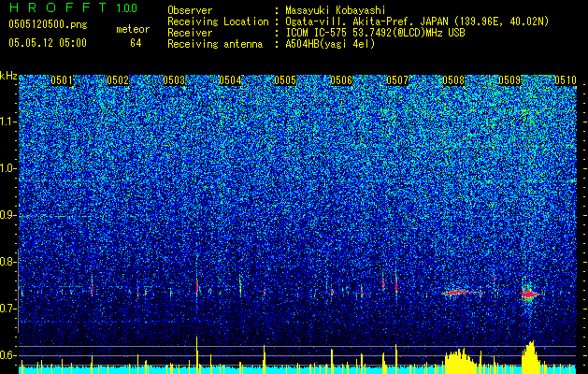Click the Receiving antenna label
Viewport: 588px width, 374px height.
[215, 44]
